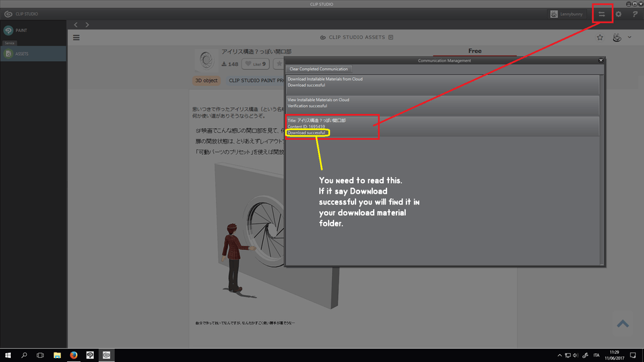Click the Free price label
The width and height of the screenshot is (644, 362).
475,51
